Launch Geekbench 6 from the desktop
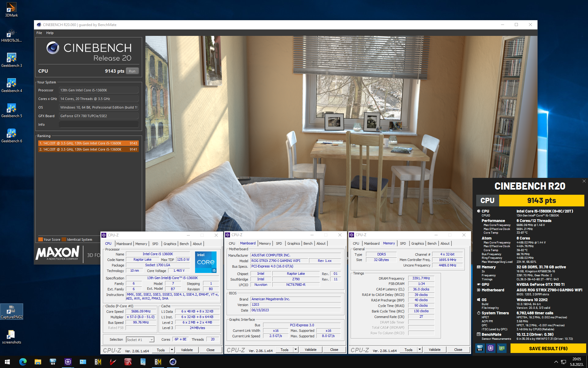588x368 pixels. click(x=11, y=136)
